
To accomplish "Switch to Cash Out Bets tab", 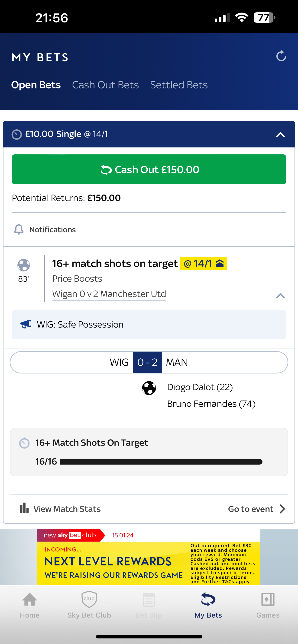I will point(105,85).
